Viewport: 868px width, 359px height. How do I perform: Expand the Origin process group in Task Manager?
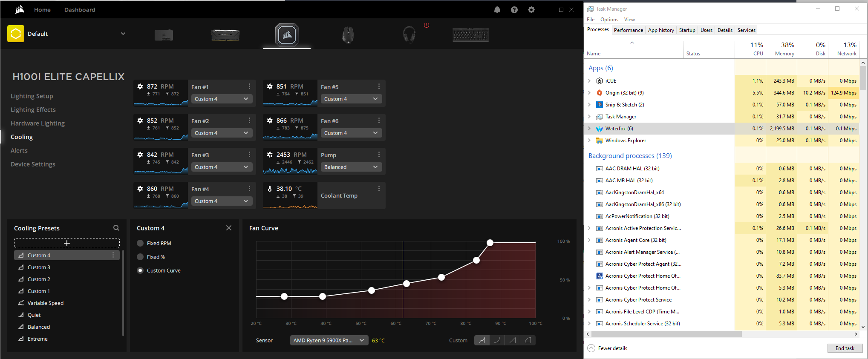pos(589,92)
